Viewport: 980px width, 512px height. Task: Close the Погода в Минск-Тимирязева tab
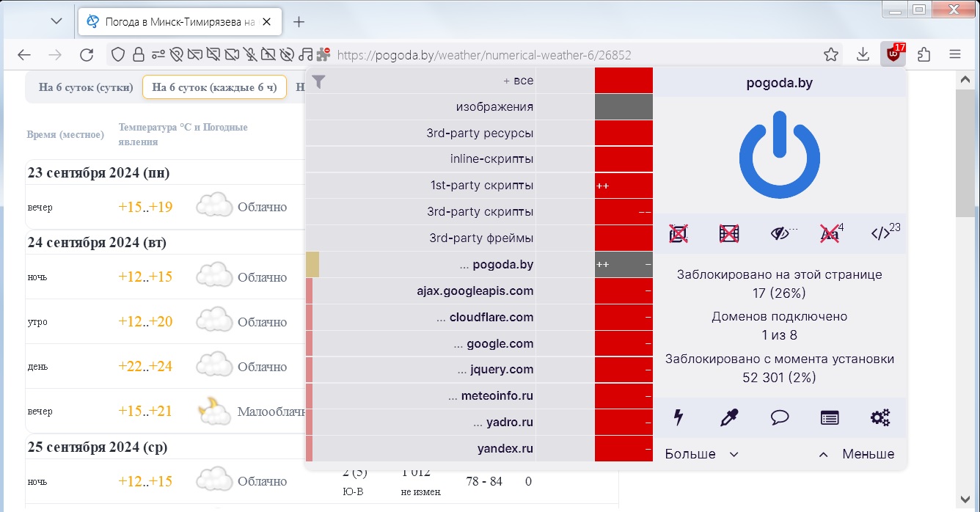[267, 22]
